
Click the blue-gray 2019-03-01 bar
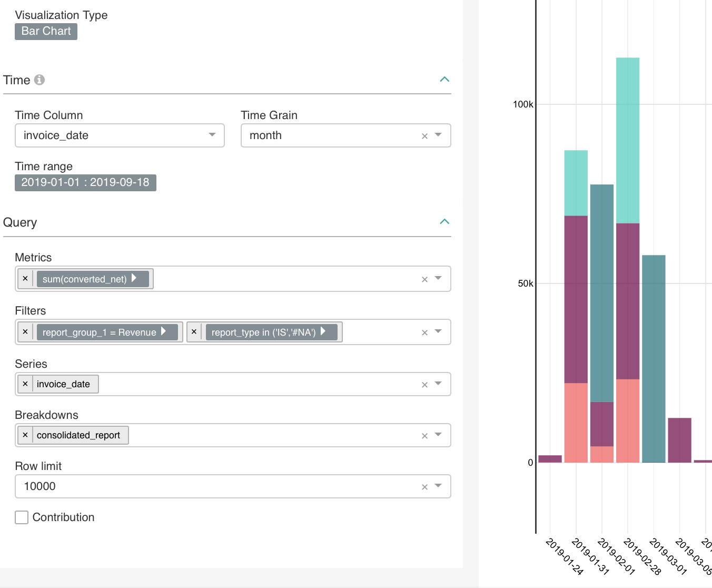654,359
